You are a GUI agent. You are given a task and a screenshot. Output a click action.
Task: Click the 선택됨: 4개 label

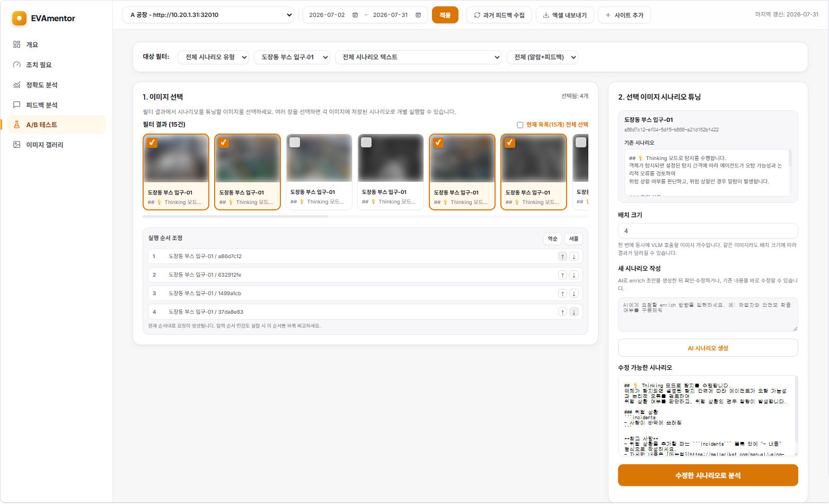pyautogui.click(x=575, y=96)
